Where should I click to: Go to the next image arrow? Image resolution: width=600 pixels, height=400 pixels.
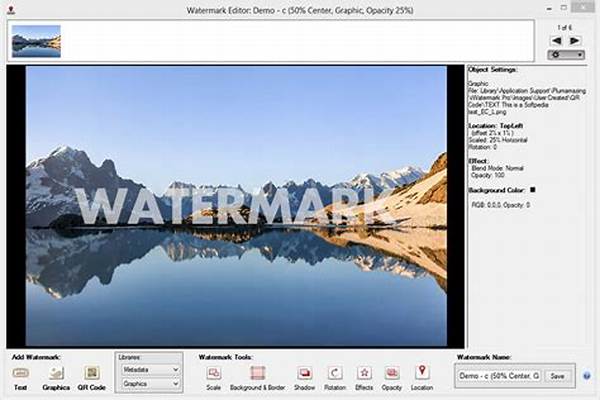tap(575, 41)
